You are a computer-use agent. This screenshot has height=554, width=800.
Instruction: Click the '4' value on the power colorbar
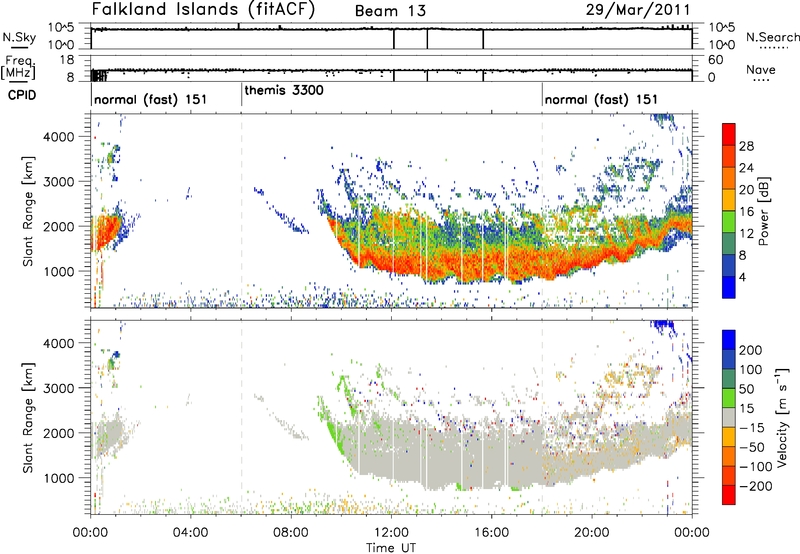[x=742, y=277]
